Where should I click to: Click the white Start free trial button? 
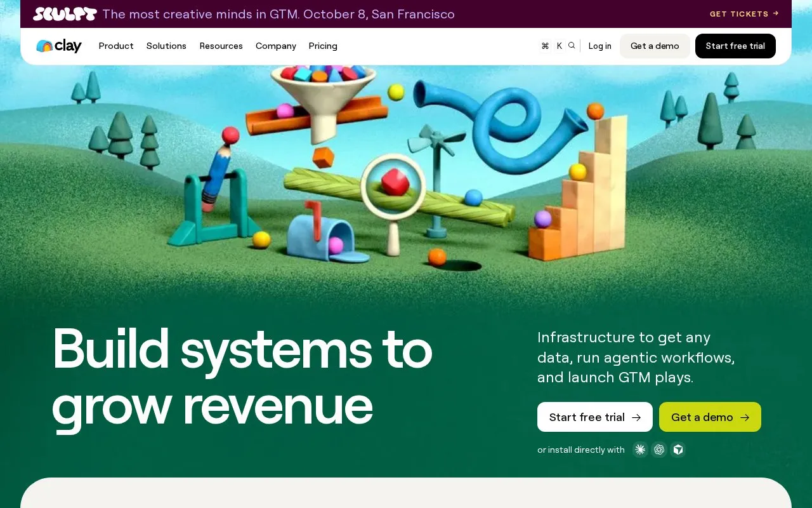595,417
